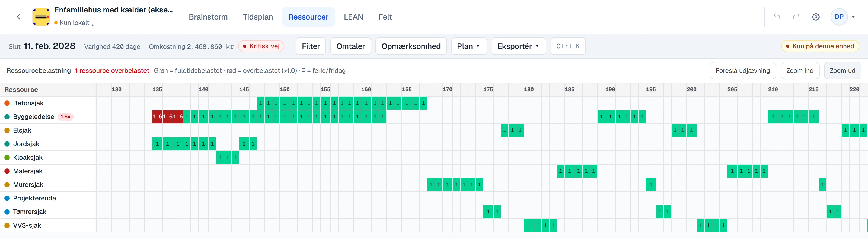This screenshot has height=239, width=868.
Task: Click day 220 in timeline header
Action: 854,89
